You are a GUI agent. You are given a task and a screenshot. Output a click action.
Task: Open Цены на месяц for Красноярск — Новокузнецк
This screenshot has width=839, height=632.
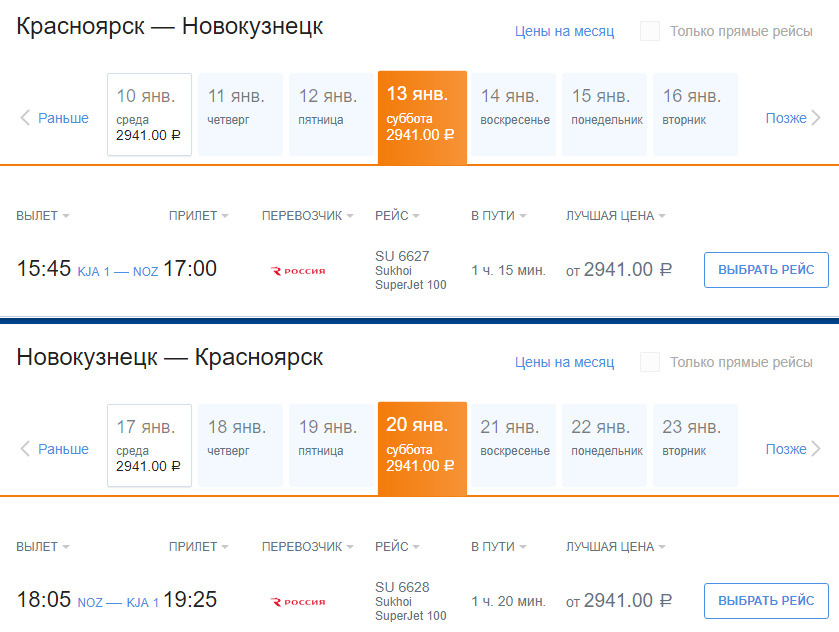point(564,31)
